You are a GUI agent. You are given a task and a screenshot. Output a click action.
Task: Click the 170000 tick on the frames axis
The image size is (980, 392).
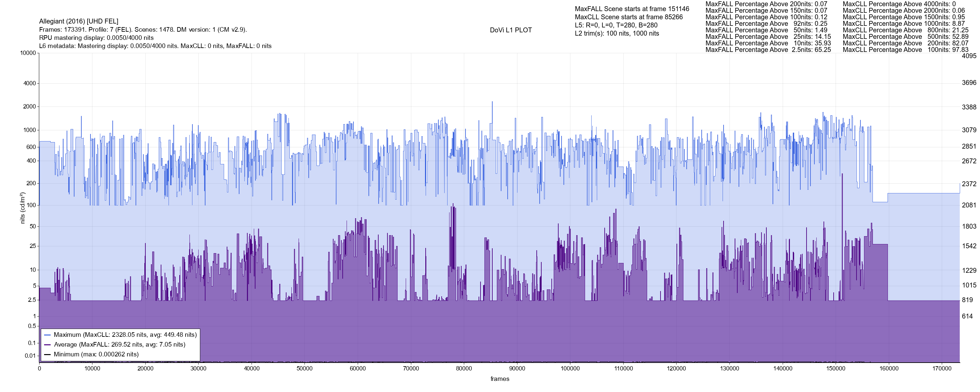pos(941,368)
